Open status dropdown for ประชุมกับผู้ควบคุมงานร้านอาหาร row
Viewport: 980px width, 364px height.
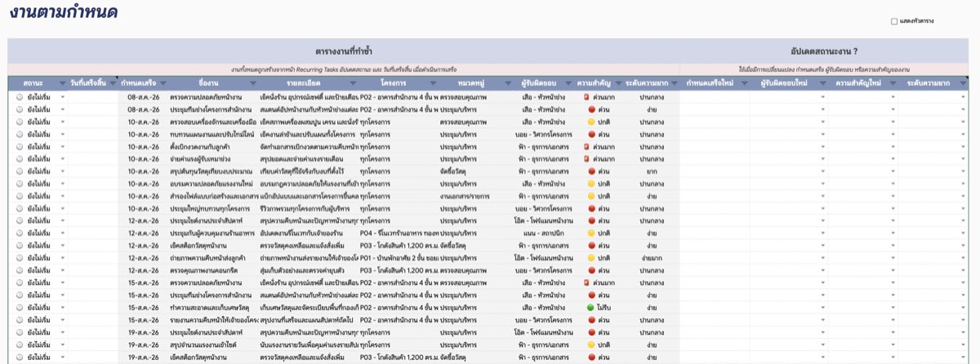(x=63, y=233)
